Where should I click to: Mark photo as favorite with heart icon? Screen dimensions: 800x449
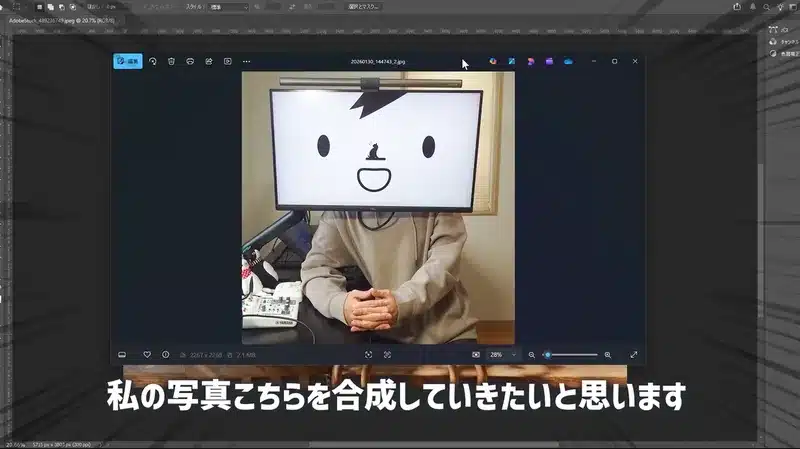pos(147,354)
